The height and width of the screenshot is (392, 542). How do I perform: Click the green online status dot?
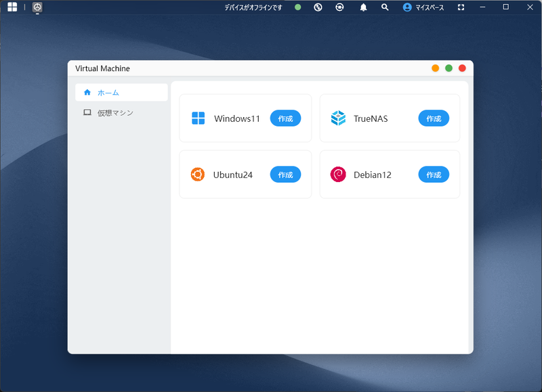point(297,7)
